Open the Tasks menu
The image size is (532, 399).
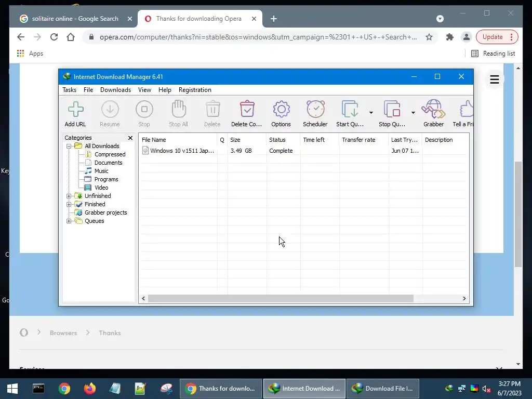point(69,90)
